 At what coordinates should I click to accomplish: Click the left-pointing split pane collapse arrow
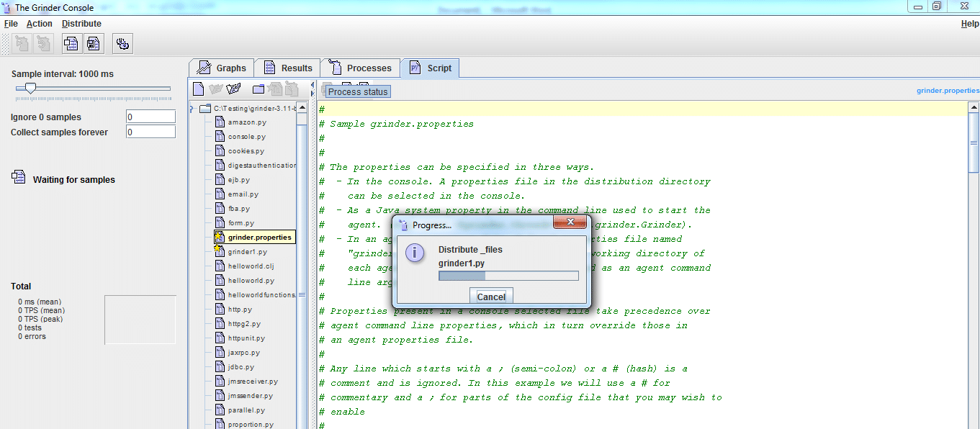tap(313, 84)
